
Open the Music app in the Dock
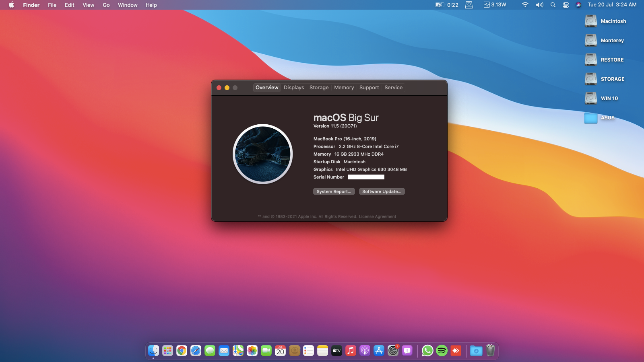pyautogui.click(x=351, y=351)
